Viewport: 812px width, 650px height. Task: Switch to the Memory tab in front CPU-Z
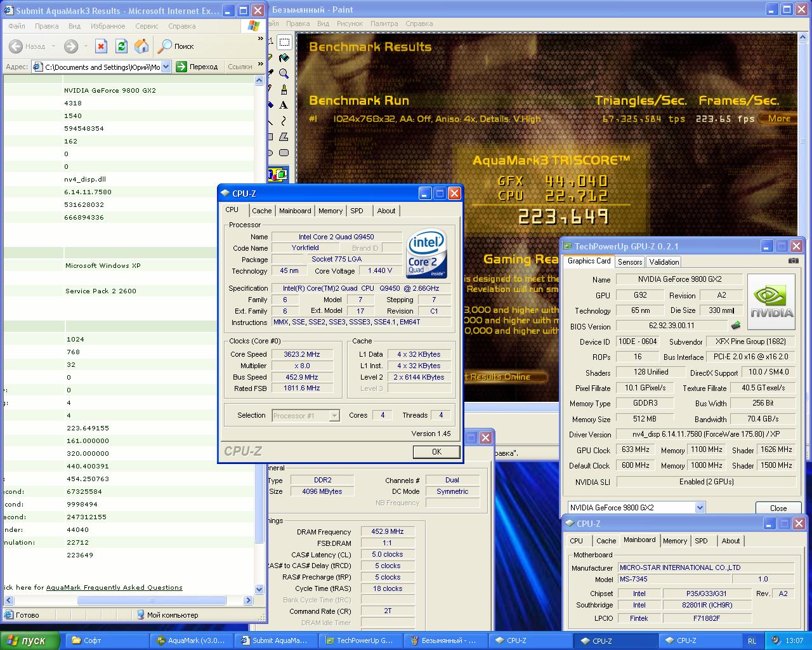click(330, 211)
